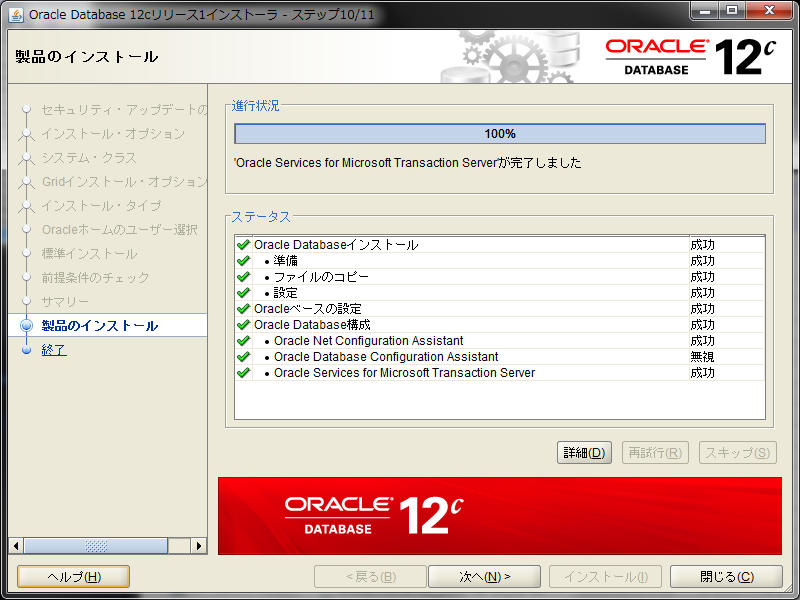Select the Gridインストール・オプション step

(x=124, y=182)
